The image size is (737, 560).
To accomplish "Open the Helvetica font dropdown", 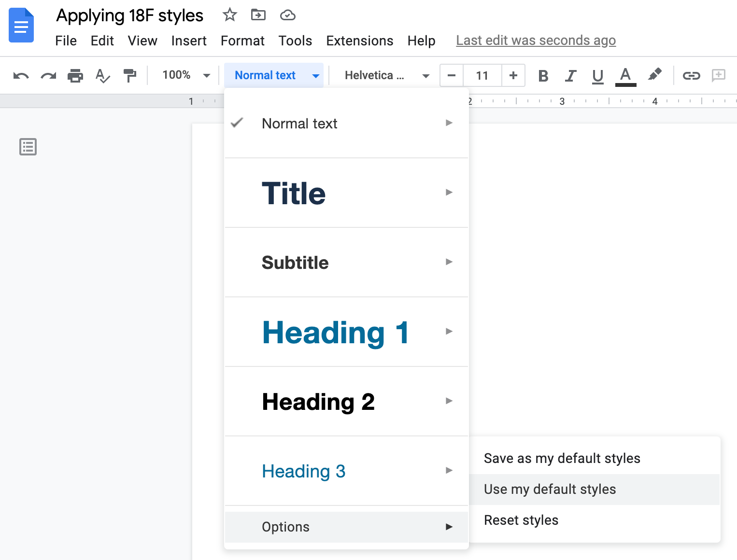I will (x=384, y=75).
